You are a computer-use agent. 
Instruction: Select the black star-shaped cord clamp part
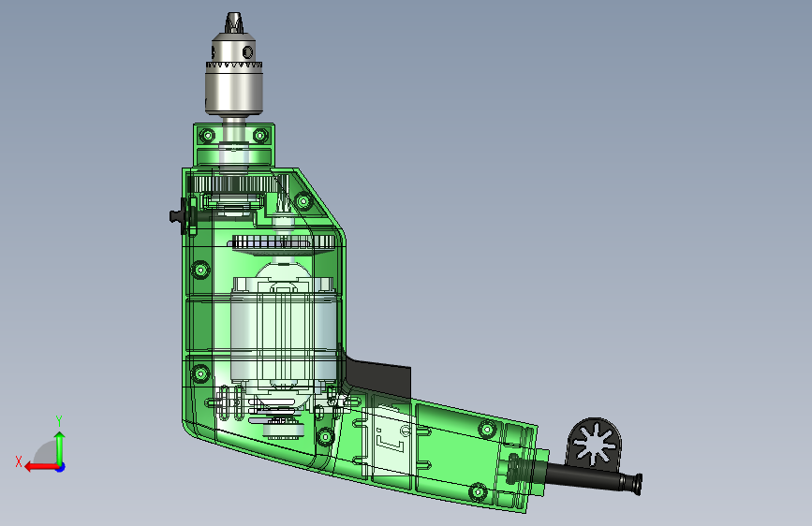point(594,445)
